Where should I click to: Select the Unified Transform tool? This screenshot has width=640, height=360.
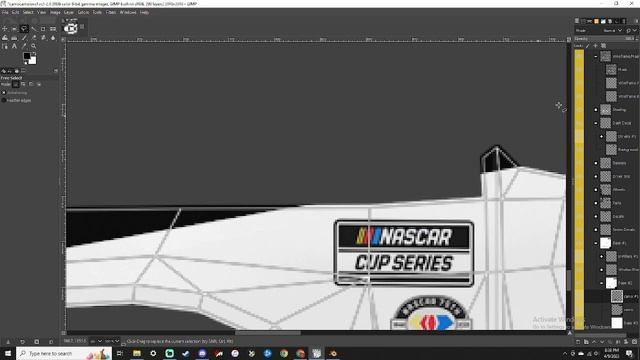[53, 29]
